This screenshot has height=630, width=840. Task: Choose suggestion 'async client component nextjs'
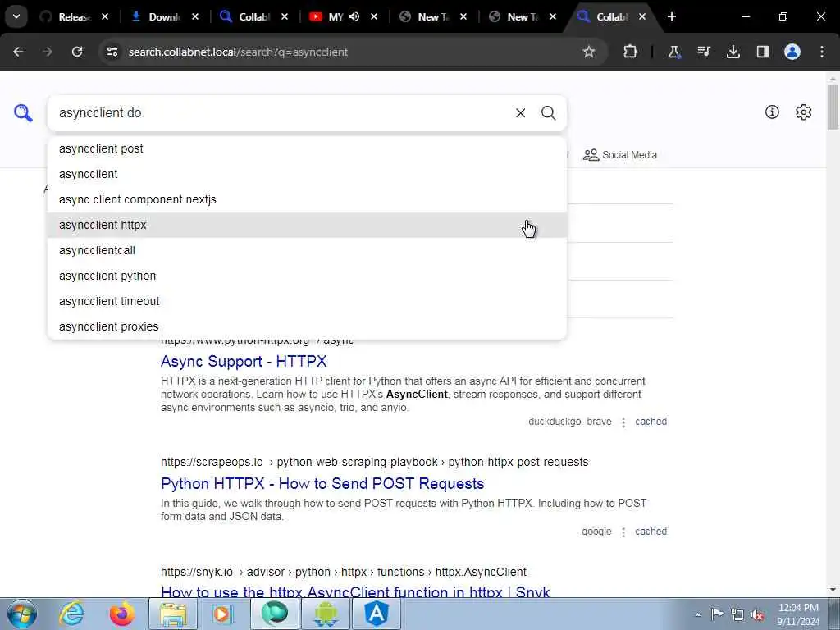[307, 199]
